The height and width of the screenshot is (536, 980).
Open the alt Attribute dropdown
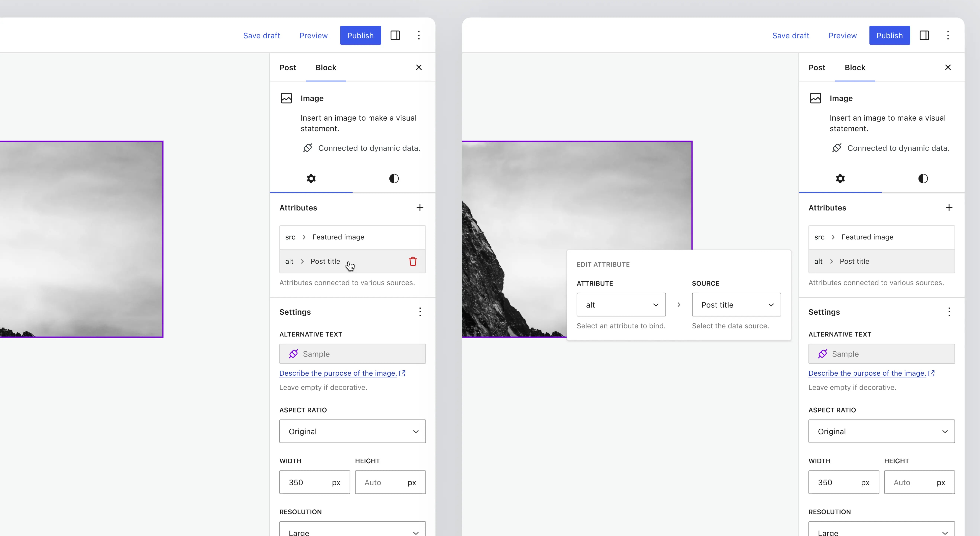(621, 305)
